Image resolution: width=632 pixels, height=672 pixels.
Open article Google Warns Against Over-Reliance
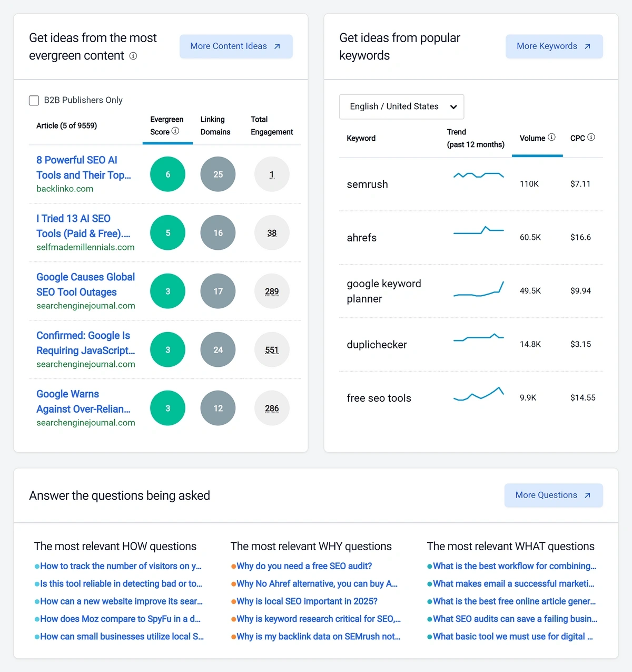[83, 401]
